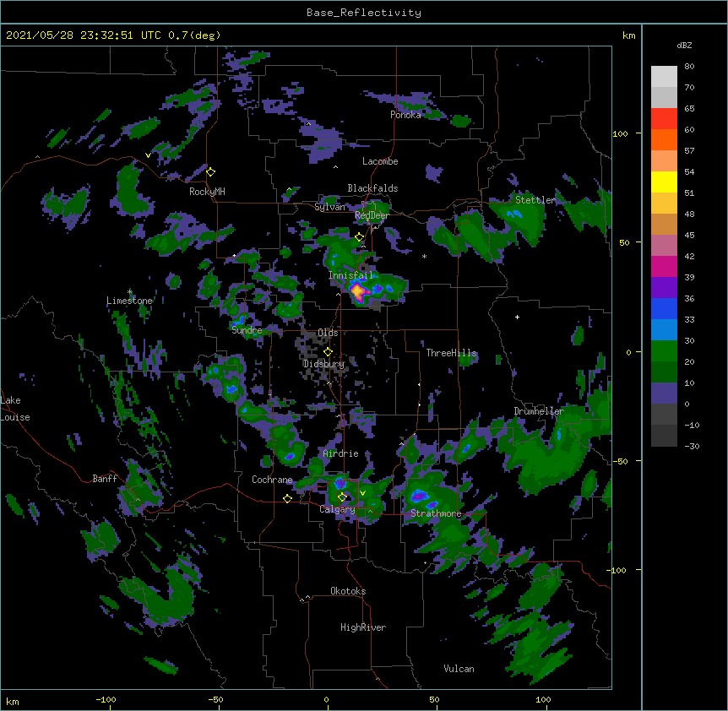Viewport: 728px width, 711px height.
Task: Click the blue 36–33 dBZ legend swatch
Action: 664,308
